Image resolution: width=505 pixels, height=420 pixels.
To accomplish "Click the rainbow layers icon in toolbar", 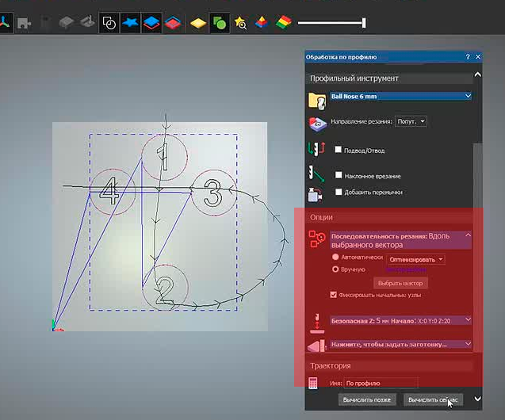I will [x=283, y=24].
